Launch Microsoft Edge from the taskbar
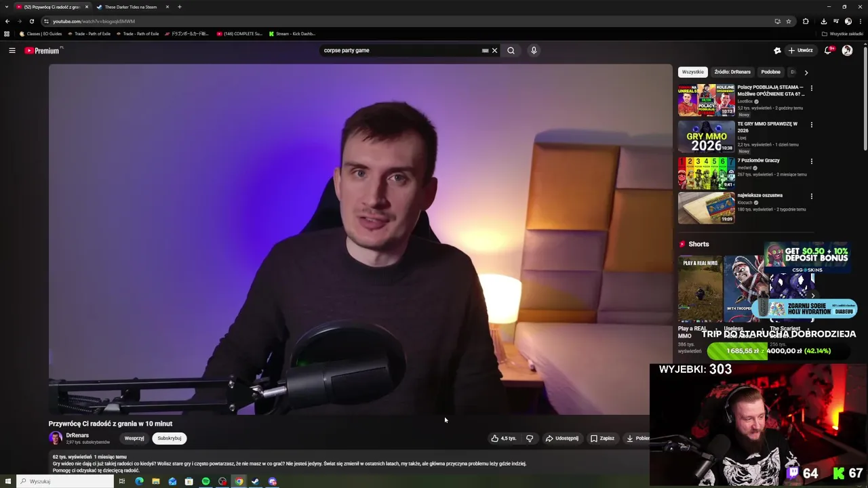The height and width of the screenshot is (488, 868). (139, 481)
